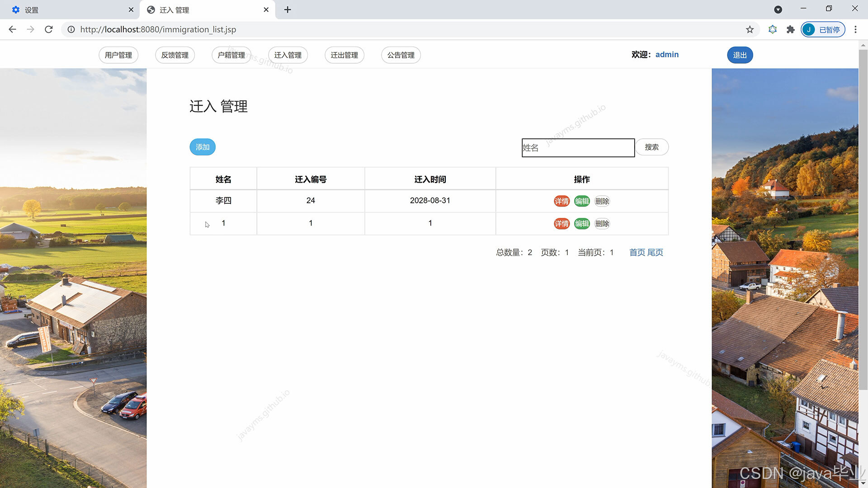Click the 李四 name cell
The image size is (868, 488).
pyautogui.click(x=223, y=201)
